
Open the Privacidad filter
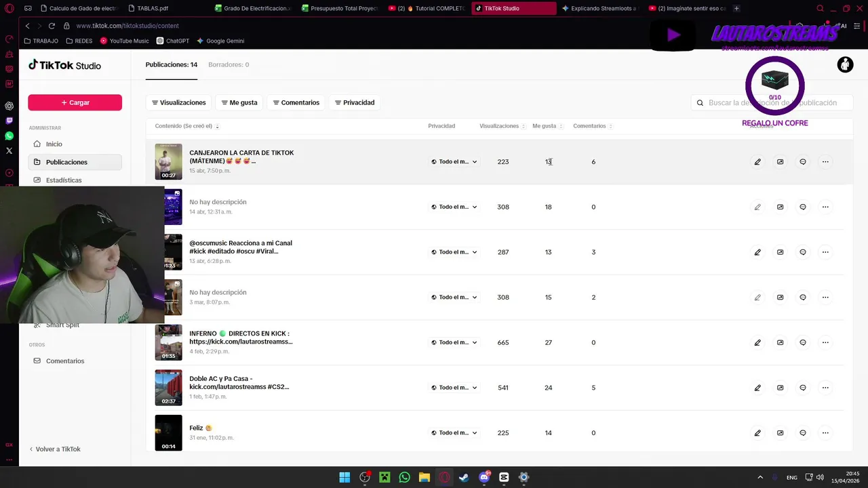tap(355, 102)
